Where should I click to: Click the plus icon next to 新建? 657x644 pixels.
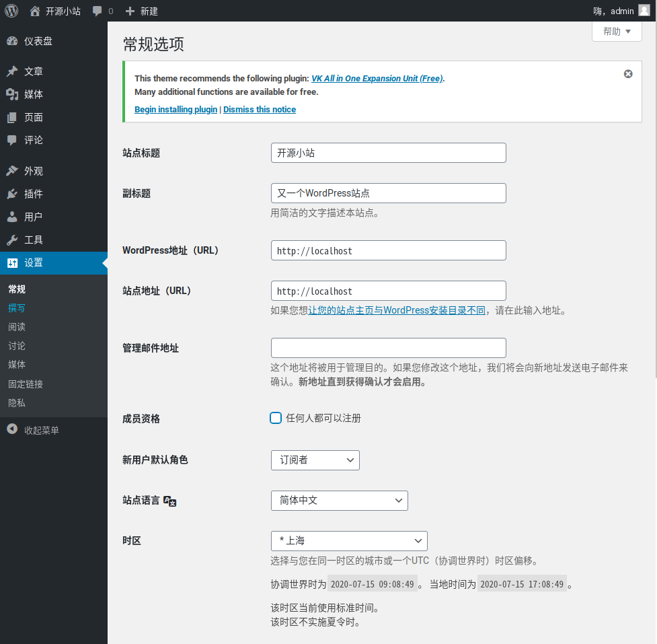point(130,11)
